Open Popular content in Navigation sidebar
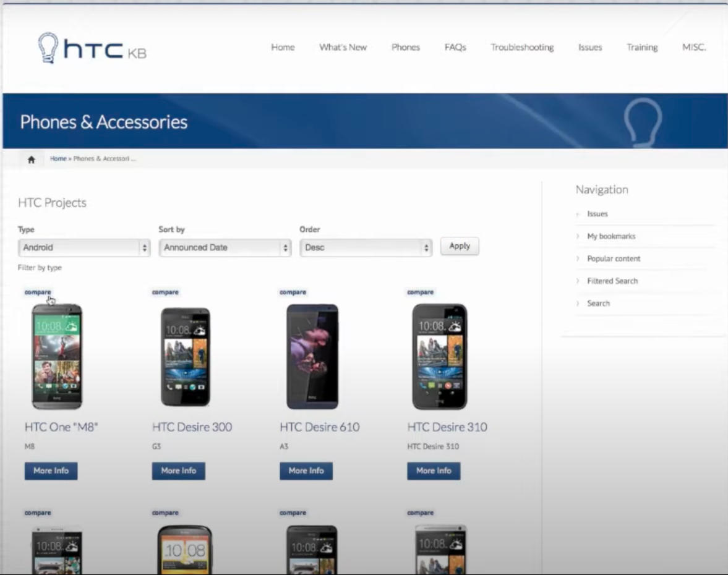The image size is (728, 575). [x=614, y=258]
